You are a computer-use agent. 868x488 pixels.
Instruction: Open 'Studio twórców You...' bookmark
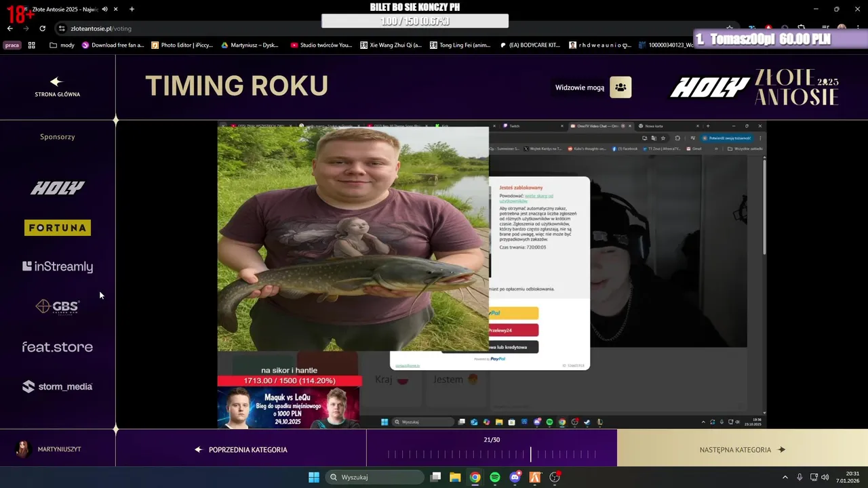click(x=321, y=45)
